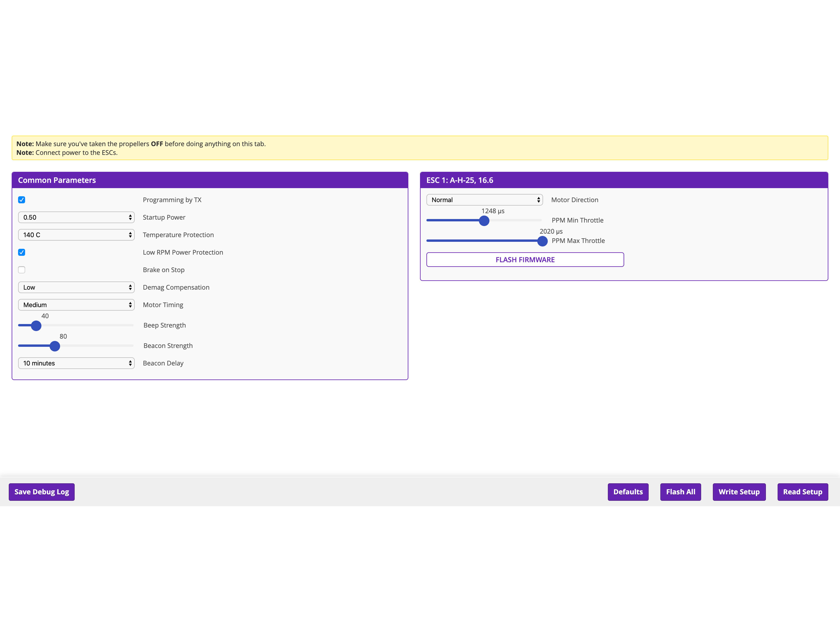Enable Brake on Stop checkbox
The image size is (840, 630).
22,270
